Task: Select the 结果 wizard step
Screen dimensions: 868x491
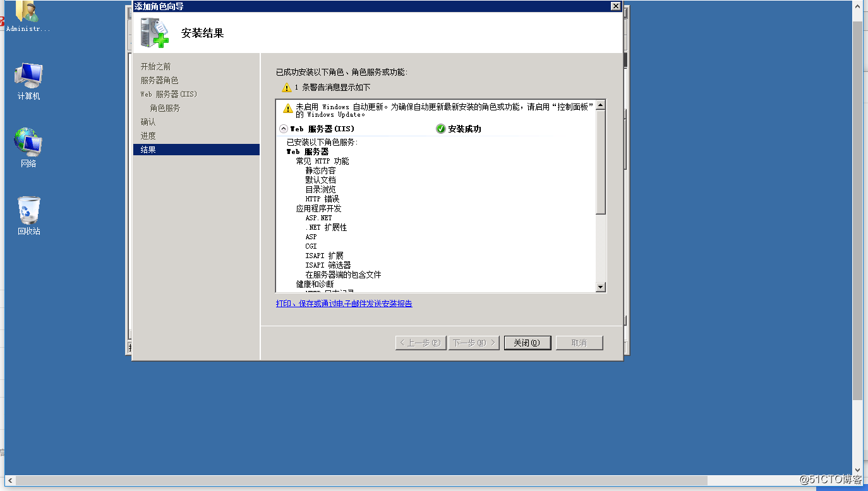Action: click(196, 150)
